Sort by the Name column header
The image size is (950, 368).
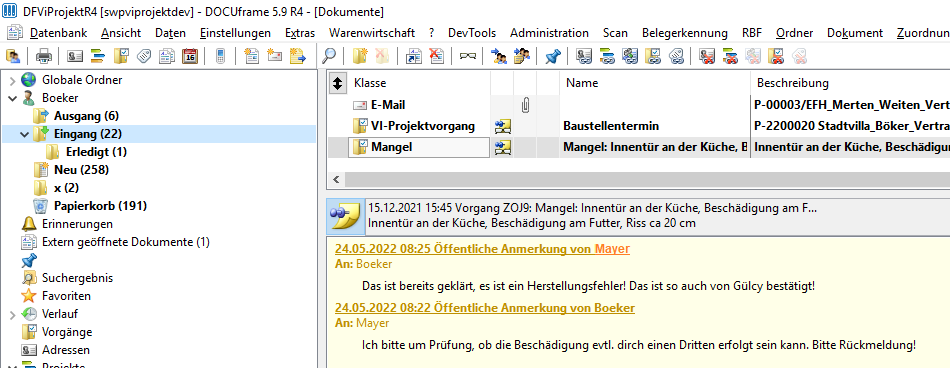(x=656, y=84)
